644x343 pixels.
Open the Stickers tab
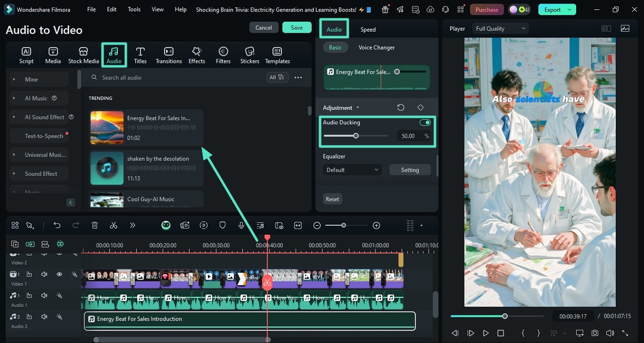point(250,55)
